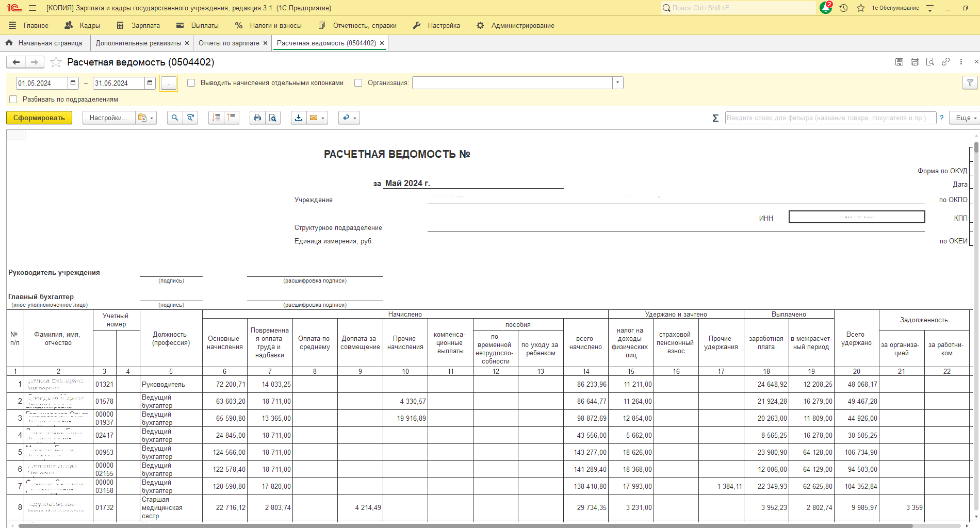Screen dimensions: 980x528
Task: Select account number cell 01321
Action: tap(105, 384)
